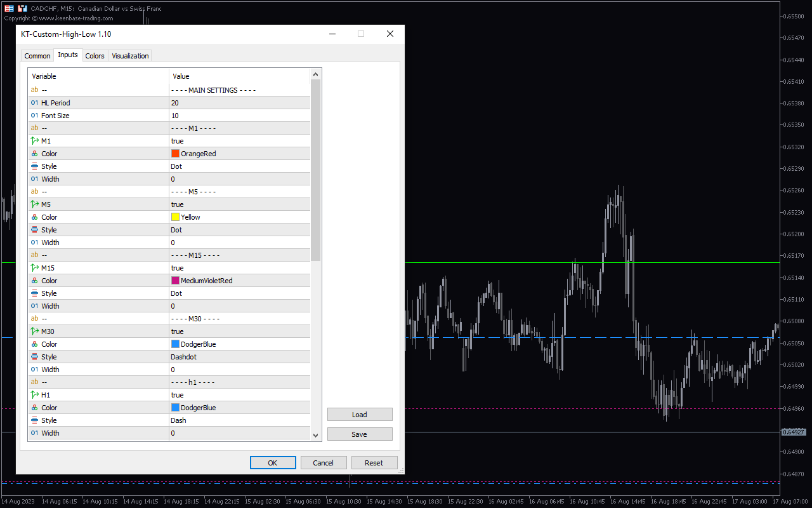Click the Color icon under M15

tap(35, 281)
